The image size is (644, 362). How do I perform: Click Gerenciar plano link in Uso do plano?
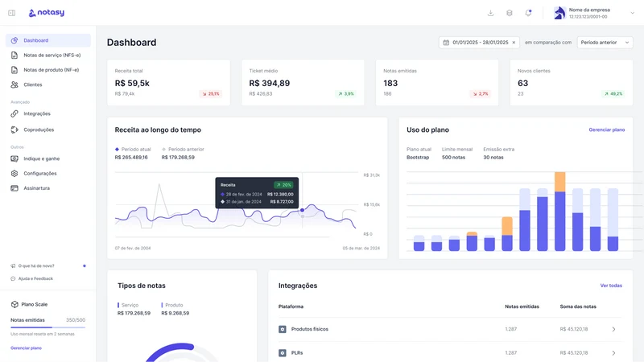(x=607, y=130)
